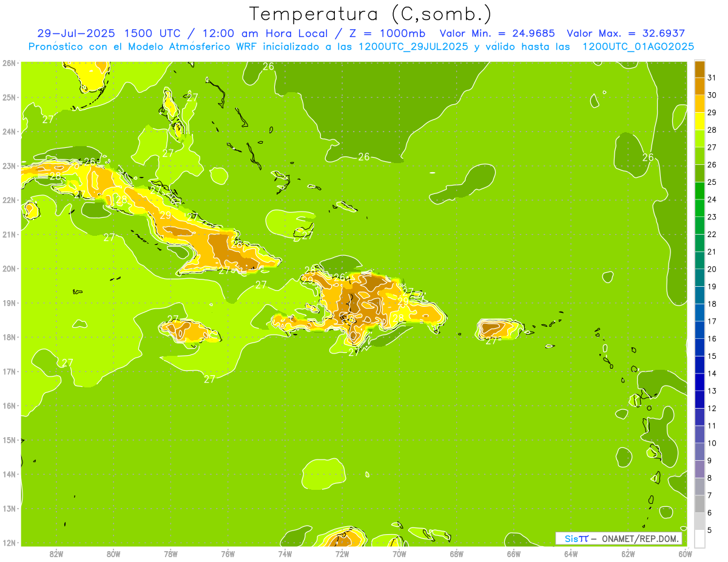Click the "Temperatura (C,somb.)" chart title
This screenshot has height=562, width=728.
(x=370, y=14)
